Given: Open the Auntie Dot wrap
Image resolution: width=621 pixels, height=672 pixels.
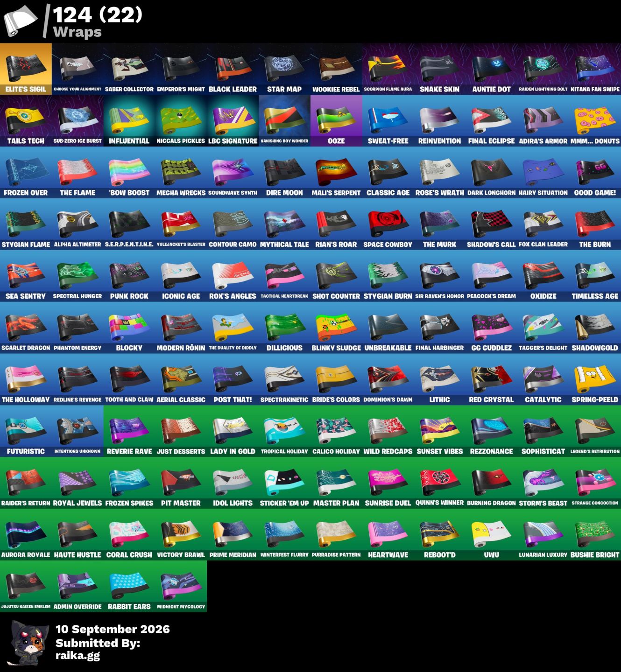Looking at the screenshot, I should (492, 69).
